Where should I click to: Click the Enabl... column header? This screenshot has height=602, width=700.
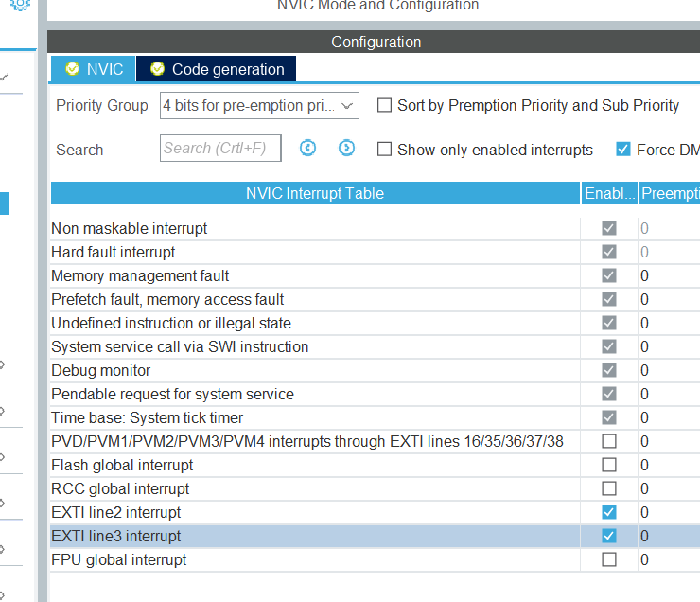coord(609,193)
